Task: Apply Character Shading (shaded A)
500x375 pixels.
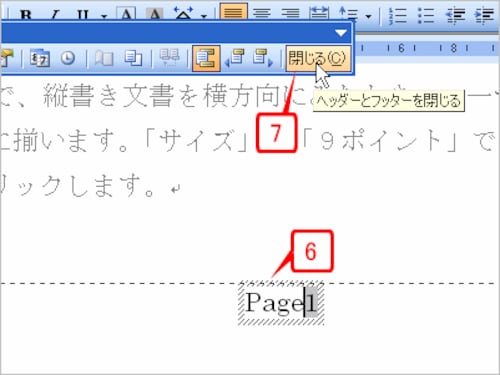Action: [155, 13]
